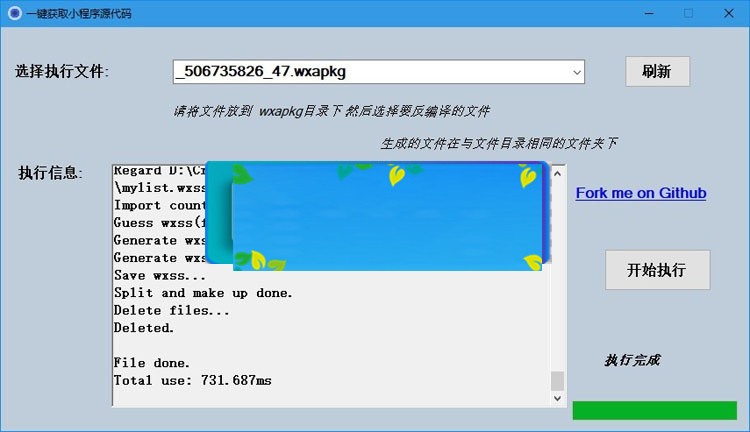Click the app icon in title bar
The image size is (750, 432).
pyautogui.click(x=14, y=14)
